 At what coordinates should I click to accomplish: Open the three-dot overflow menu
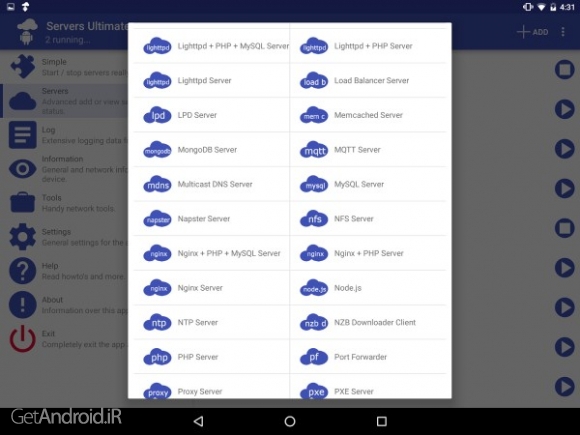tap(563, 32)
